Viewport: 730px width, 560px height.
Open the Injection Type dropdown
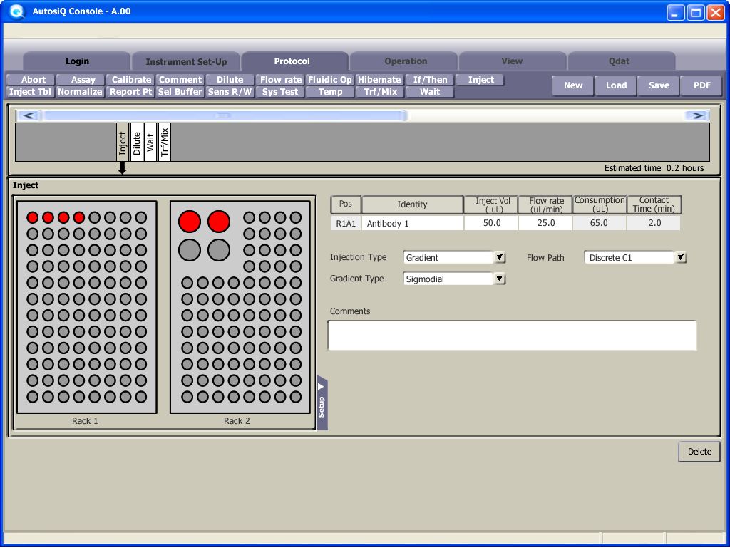tap(500, 257)
